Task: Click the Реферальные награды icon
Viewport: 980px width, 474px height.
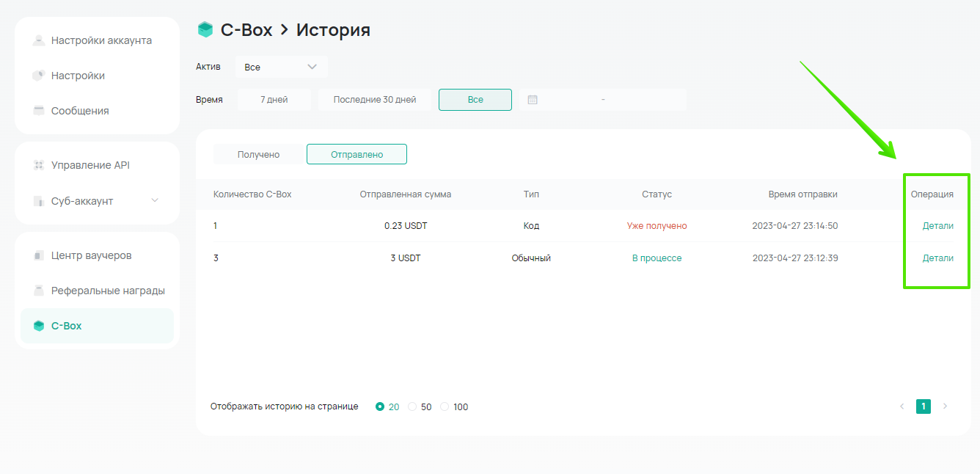Action: tap(39, 291)
